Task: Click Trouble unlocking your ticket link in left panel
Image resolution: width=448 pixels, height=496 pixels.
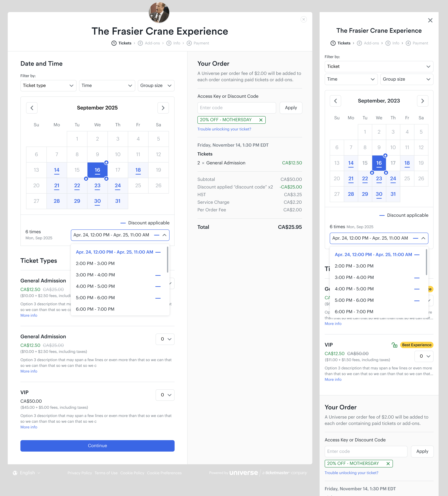Action: (224, 129)
